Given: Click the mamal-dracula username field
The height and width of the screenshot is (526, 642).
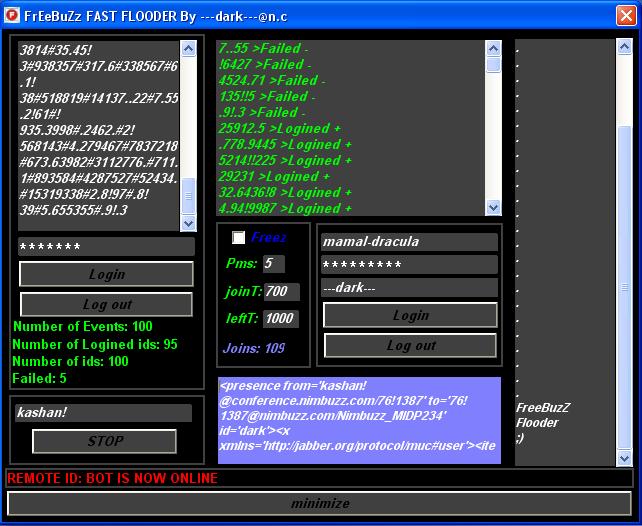Looking at the screenshot, I should [x=409, y=242].
